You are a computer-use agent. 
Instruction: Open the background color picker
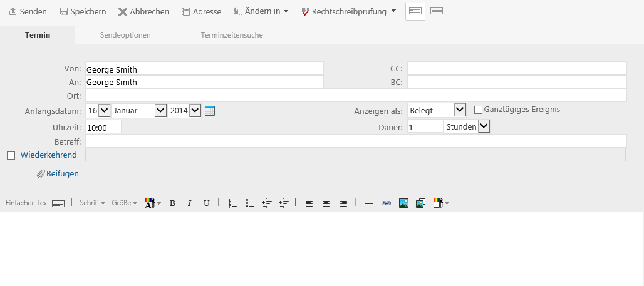coord(441,203)
